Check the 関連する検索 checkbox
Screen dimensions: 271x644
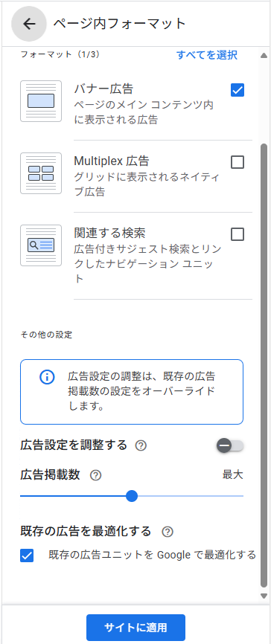(237, 234)
